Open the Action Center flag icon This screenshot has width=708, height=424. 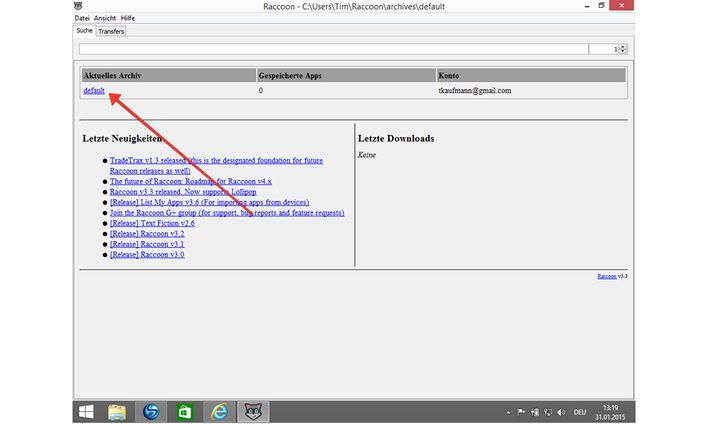[521, 412]
